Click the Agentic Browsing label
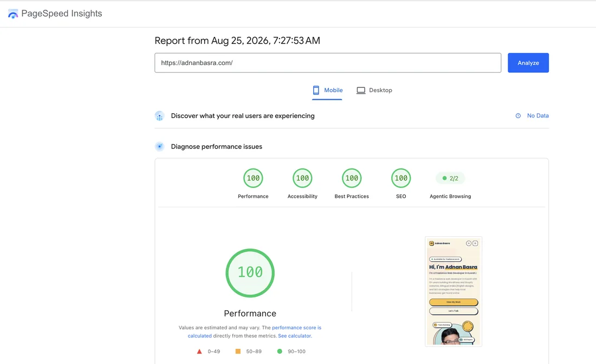This screenshot has height=364, width=596. [450, 197]
